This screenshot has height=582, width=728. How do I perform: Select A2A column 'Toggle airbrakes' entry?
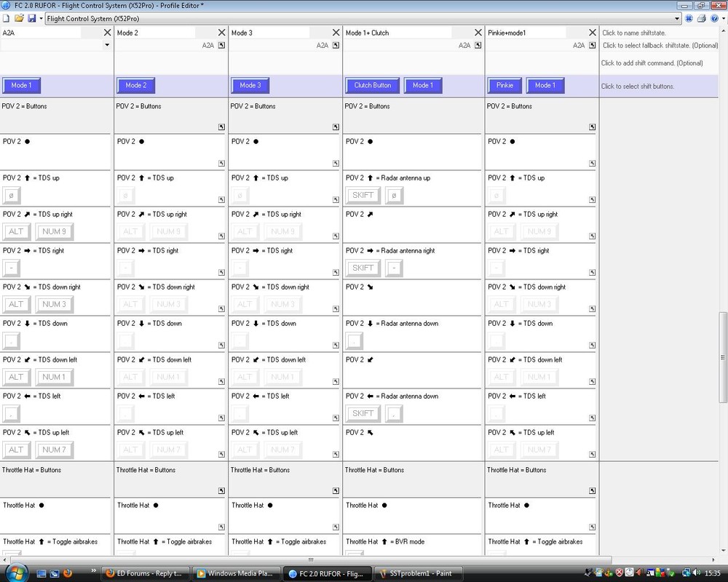pos(75,542)
